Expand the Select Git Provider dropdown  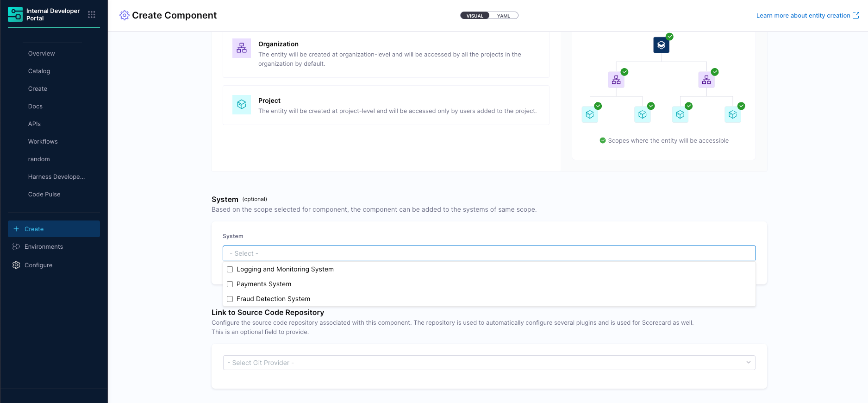[489, 363]
